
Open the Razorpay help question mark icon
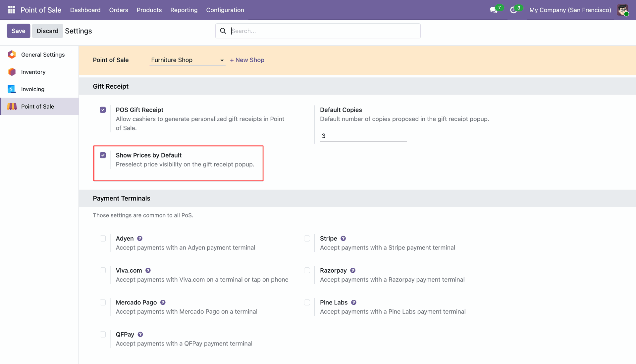click(x=353, y=270)
